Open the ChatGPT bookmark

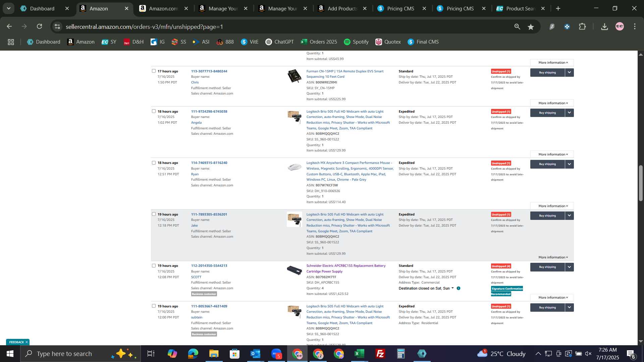(x=279, y=42)
